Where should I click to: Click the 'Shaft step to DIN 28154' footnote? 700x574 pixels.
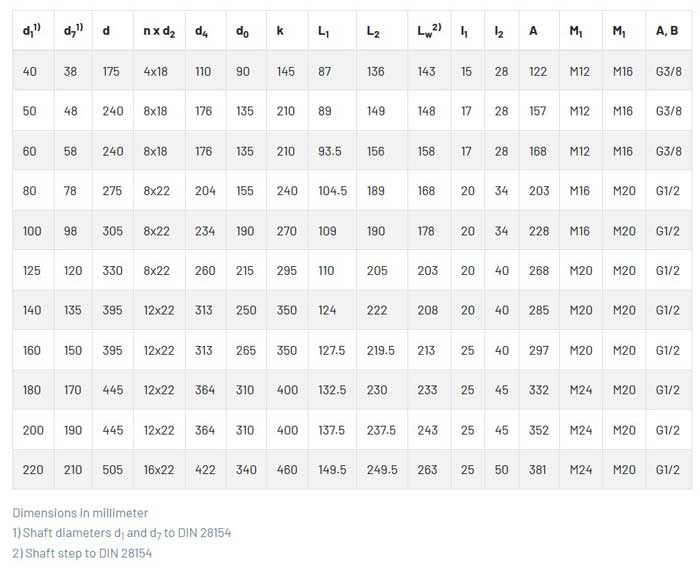pos(83,553)
